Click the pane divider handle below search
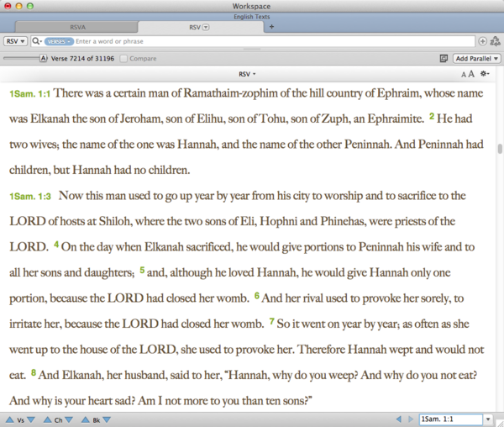 (x=252, y=50)
